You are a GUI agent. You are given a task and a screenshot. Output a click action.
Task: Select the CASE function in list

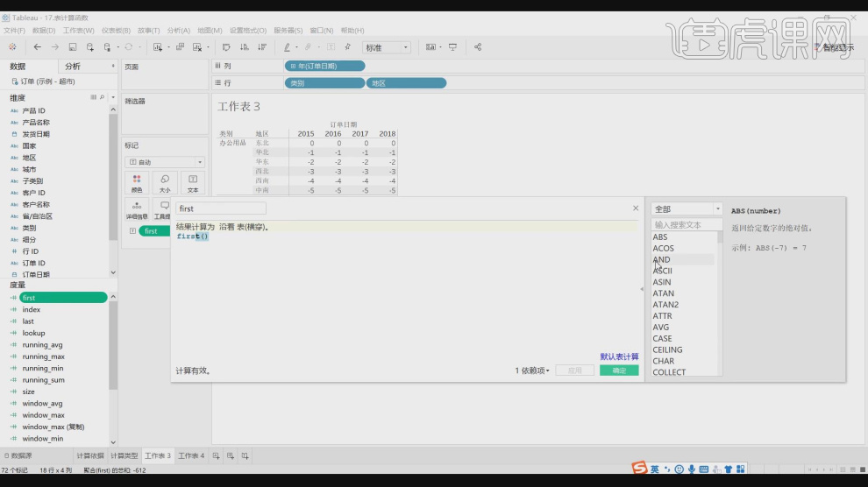[662, 338]
